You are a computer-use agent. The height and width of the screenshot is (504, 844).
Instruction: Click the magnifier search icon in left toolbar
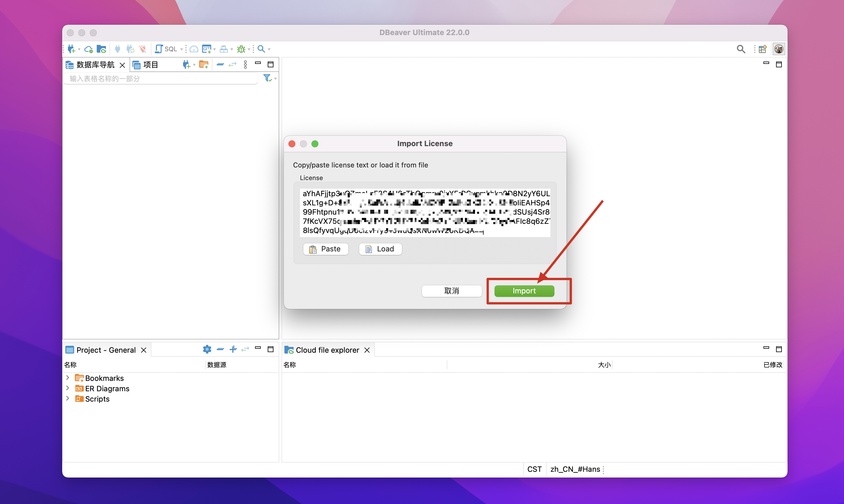click(261, 49)
